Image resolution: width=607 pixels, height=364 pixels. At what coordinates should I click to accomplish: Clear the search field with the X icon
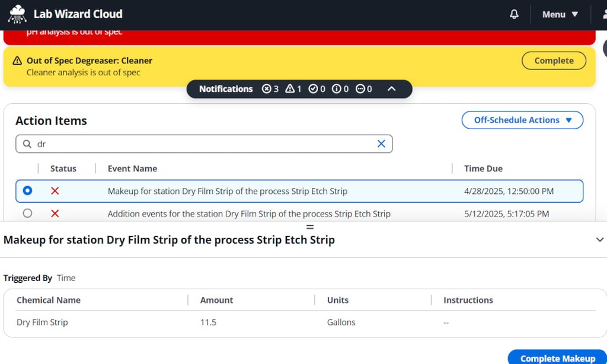point(381,143)
